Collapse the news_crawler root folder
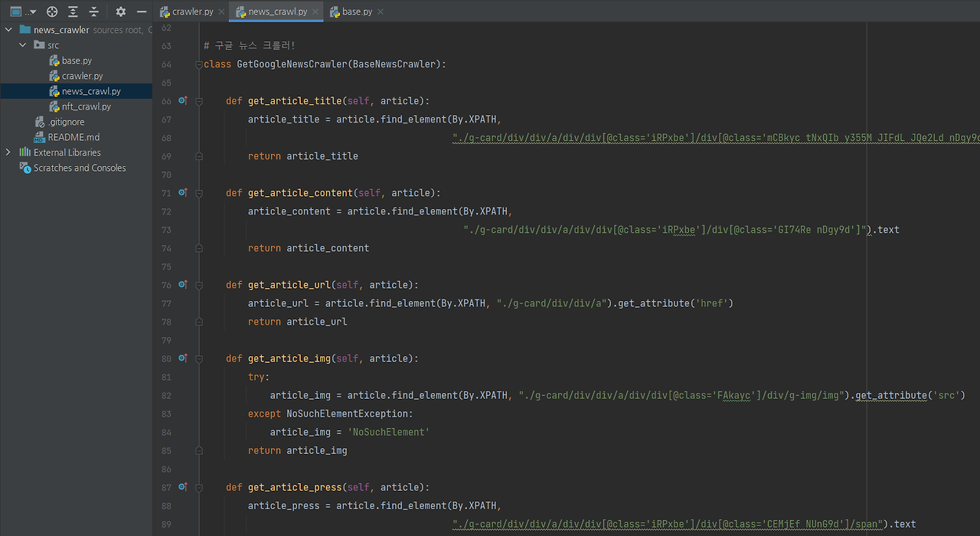The width and height of the screenshot is (980, 536). [8, 30]
